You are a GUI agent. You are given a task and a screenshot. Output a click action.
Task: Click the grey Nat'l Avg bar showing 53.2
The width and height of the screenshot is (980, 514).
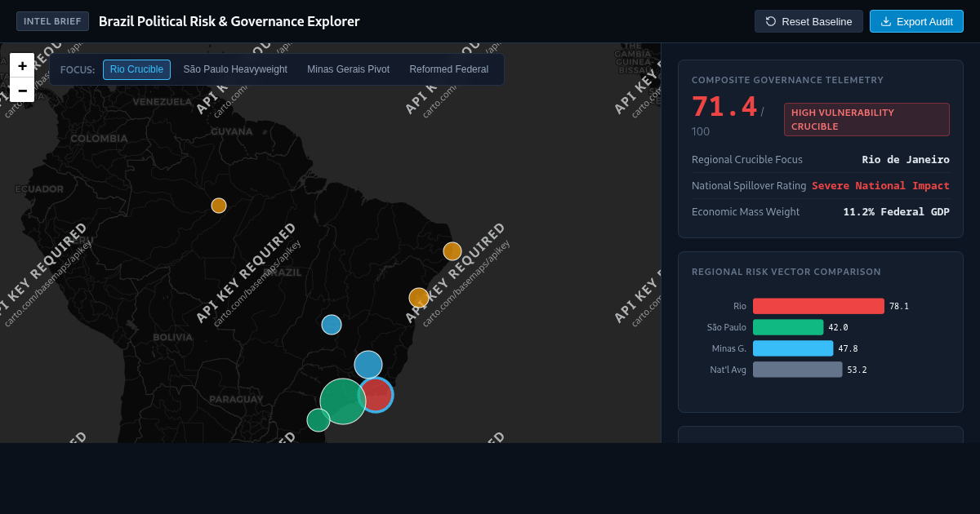[x=798, y=370]
